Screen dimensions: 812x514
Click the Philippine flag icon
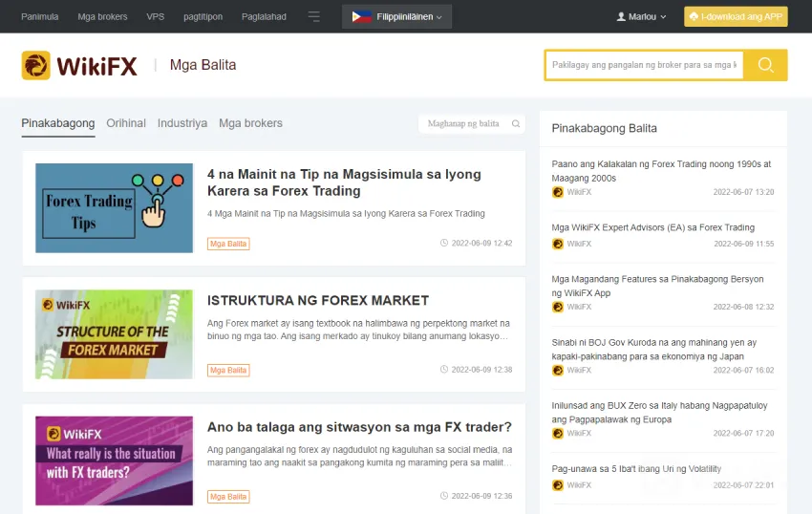click(x=361, y=16)
